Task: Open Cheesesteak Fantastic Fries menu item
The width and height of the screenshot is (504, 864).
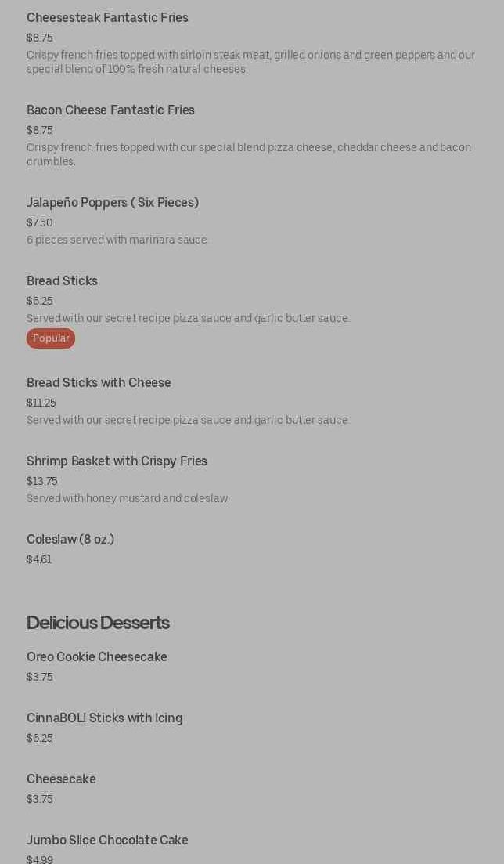Action: pos(107,18)
